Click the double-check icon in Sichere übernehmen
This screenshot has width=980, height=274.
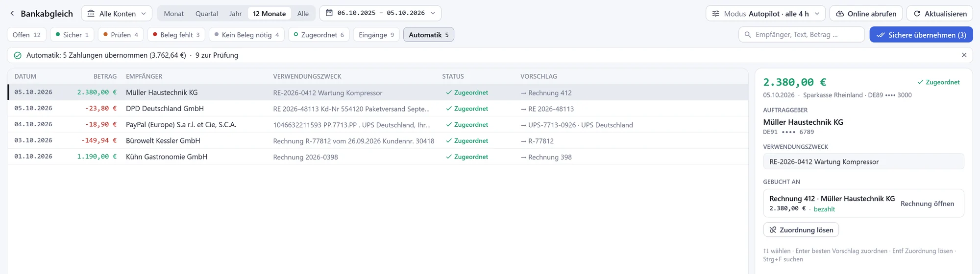881,35
